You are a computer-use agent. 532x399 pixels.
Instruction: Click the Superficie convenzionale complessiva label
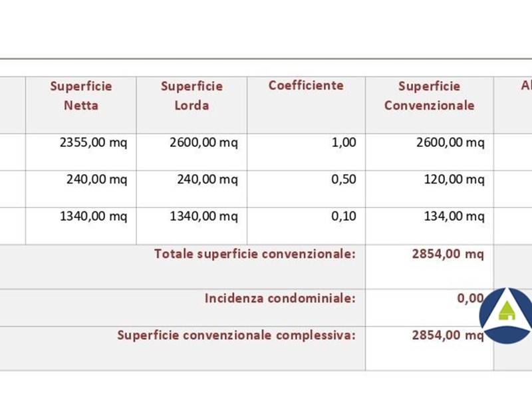[236, 336]
